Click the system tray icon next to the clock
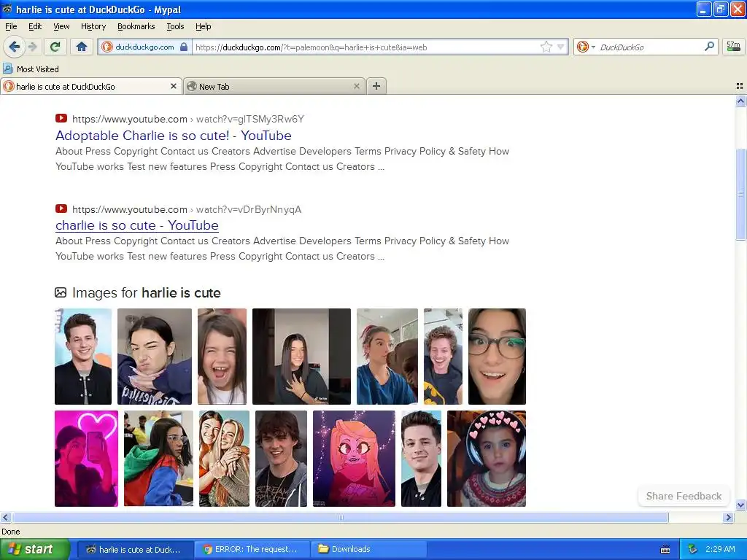 pos(692,550)
